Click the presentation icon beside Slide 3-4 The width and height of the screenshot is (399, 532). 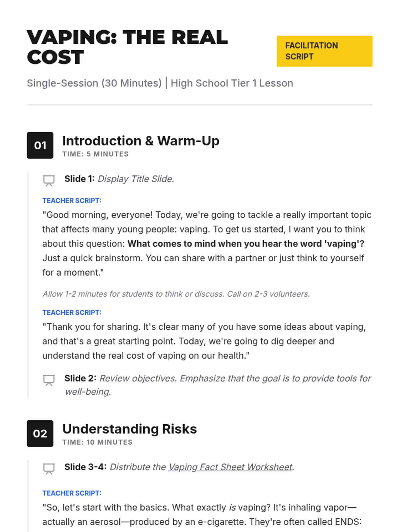click(x=49, y=469)
